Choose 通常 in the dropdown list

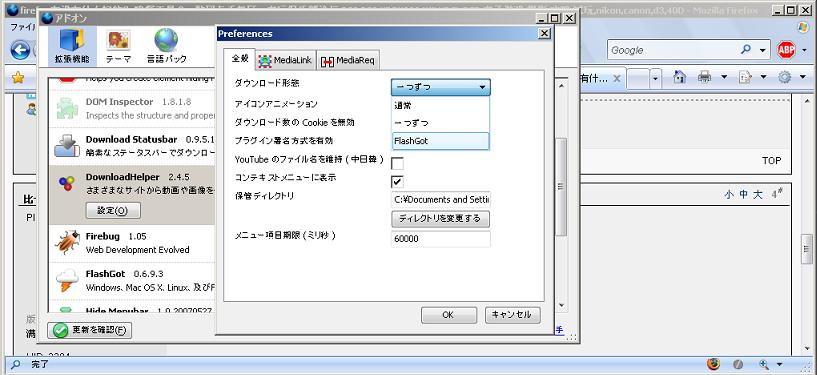(440, 106)
